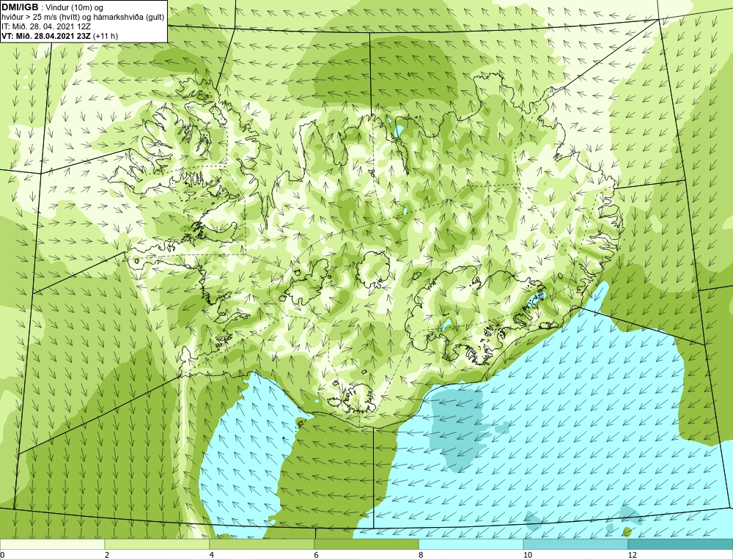733x560 pixels.
Task: Click the scale label '8' on color bar
Action: click(421, 556)
